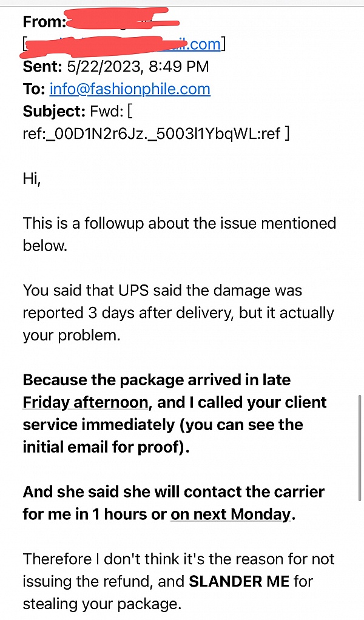Click the "Hi," greeting line
This screenshot has width=364, height=620.
pyautogui.click(x=32, y=178)
